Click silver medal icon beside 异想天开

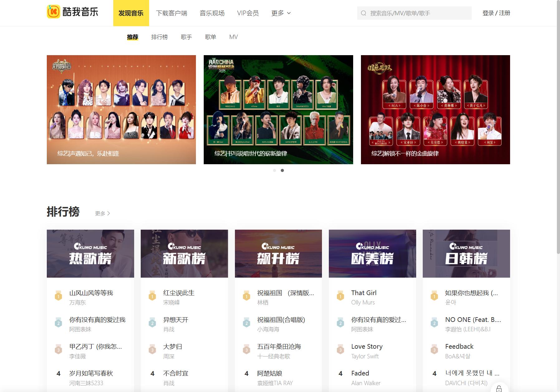pyautogui.click(x=152, y=323)
